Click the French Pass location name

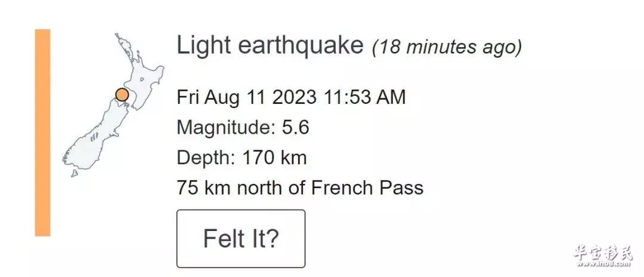pos(367,188)
